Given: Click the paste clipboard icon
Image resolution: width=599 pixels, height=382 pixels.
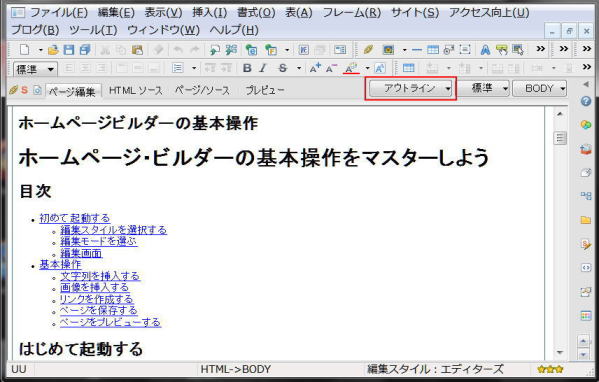Looking at the screenshot, I should click(x=137, y=50).
